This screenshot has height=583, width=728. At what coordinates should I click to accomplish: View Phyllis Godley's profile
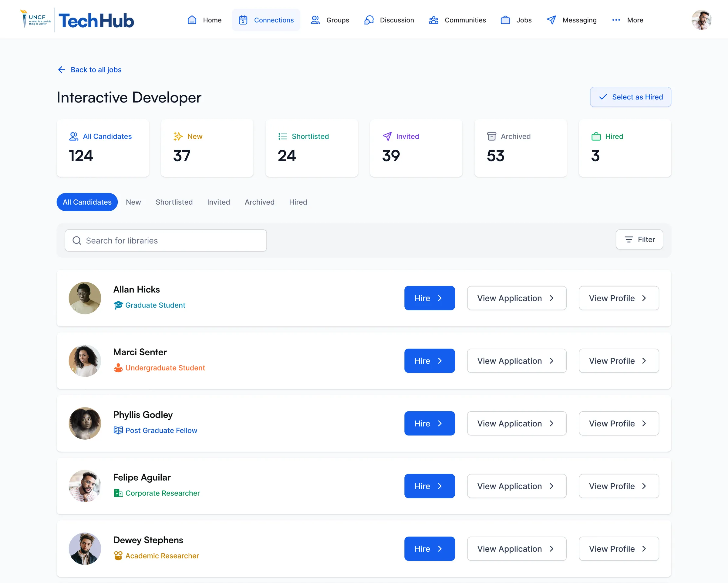618,423
